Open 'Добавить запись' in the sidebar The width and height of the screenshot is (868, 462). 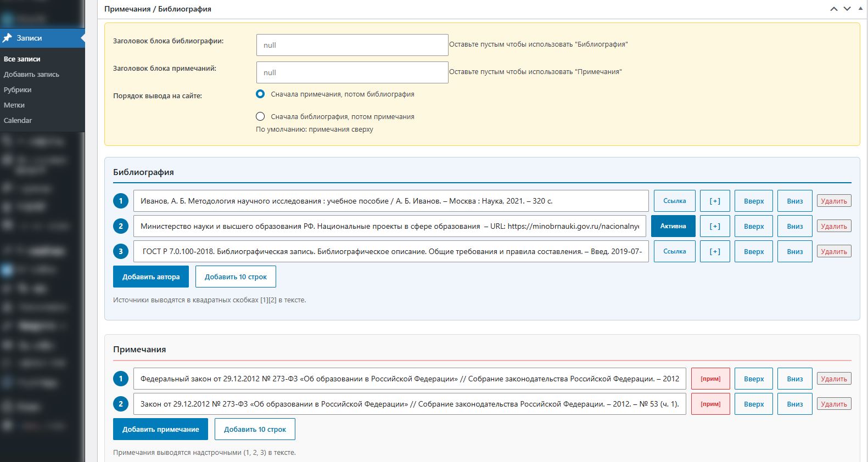click(31, 74)
